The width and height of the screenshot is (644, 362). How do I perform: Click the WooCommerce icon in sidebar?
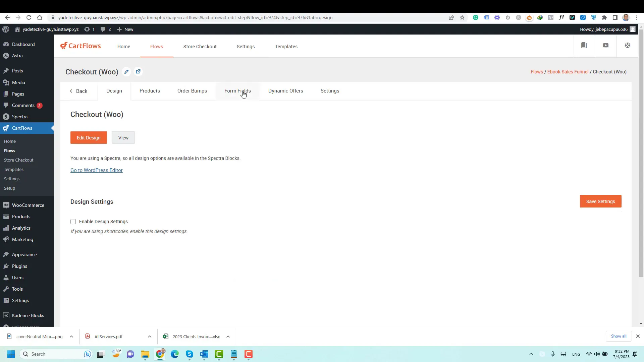pos(6,205)
